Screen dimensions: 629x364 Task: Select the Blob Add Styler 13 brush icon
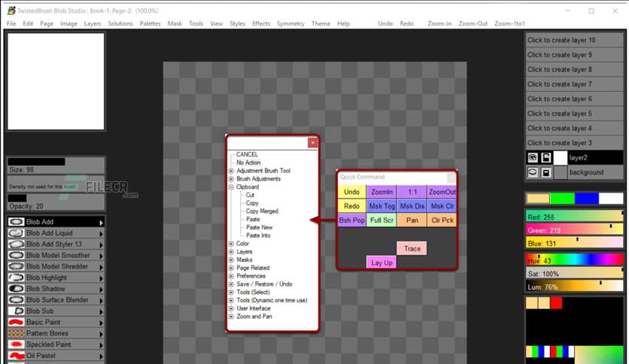(16, 244)
